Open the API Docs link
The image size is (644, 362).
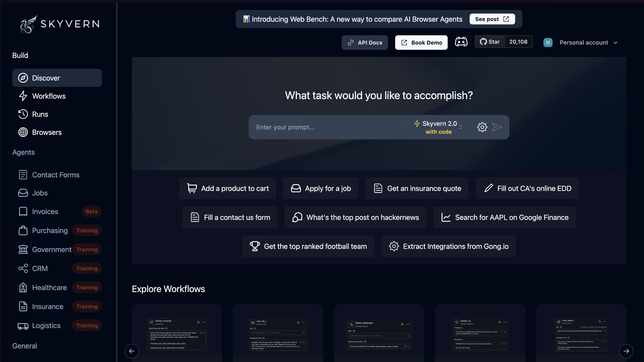[365, 43]
